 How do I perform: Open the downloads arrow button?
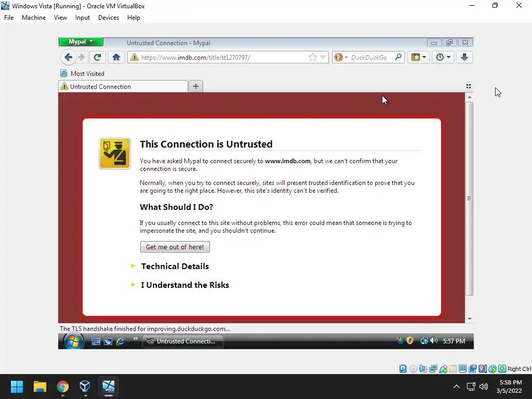(464, 57)
